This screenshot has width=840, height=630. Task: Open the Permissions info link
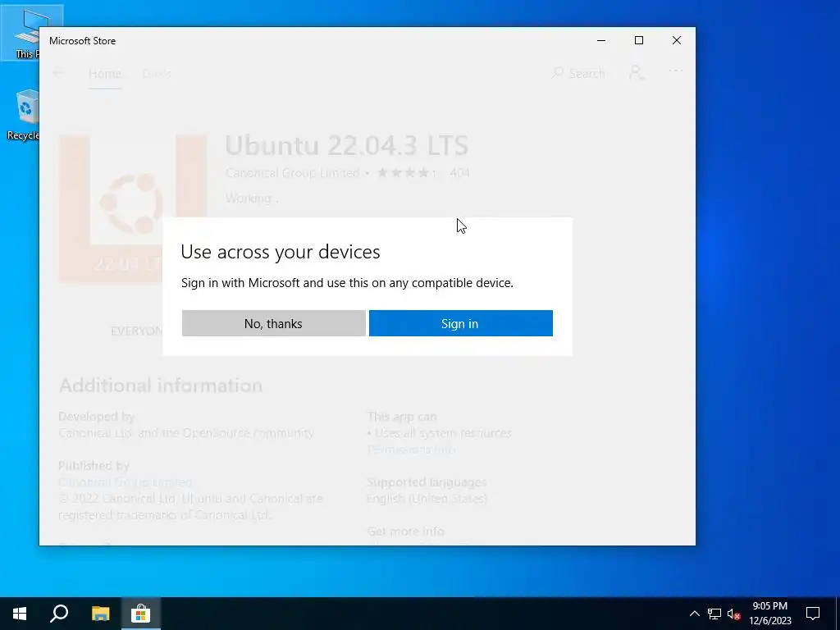[411, 449]
